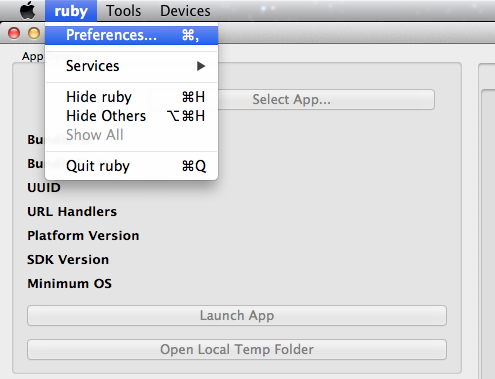Expand the Services submenu arrow
Viewport: 495px width, 379px height.
(x=201, y=66)
